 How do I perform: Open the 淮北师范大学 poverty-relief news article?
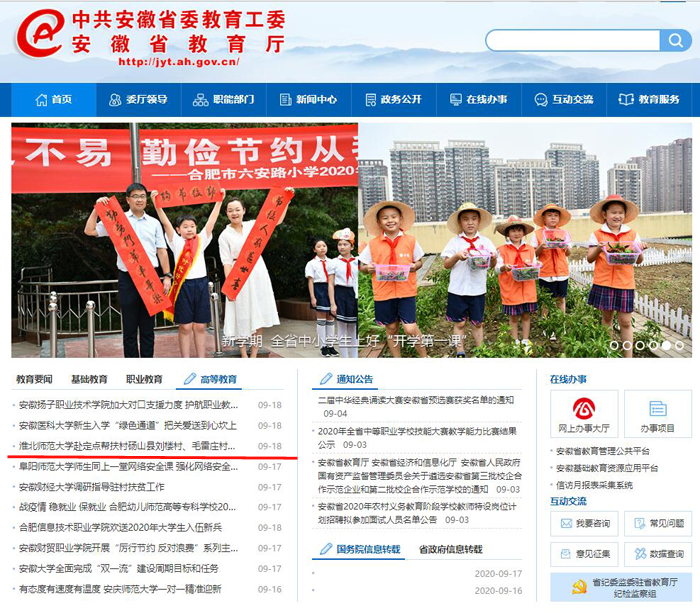[x=128, y=446]
